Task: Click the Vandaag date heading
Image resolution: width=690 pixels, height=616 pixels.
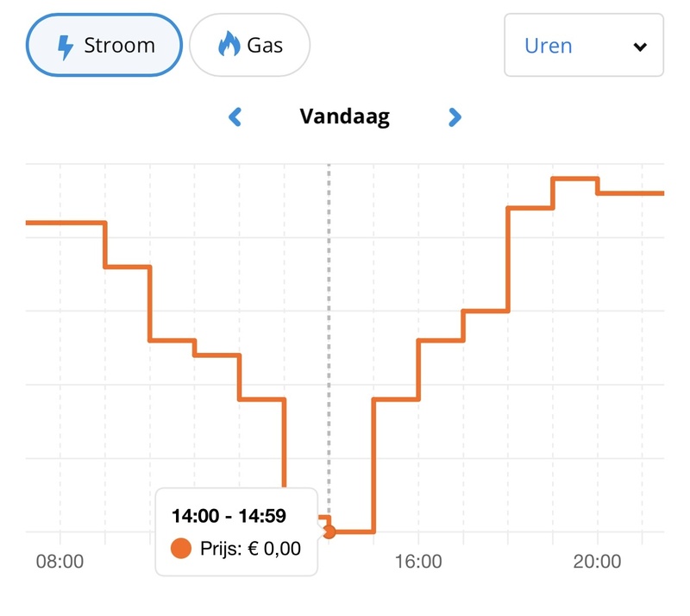Action: 345,116
